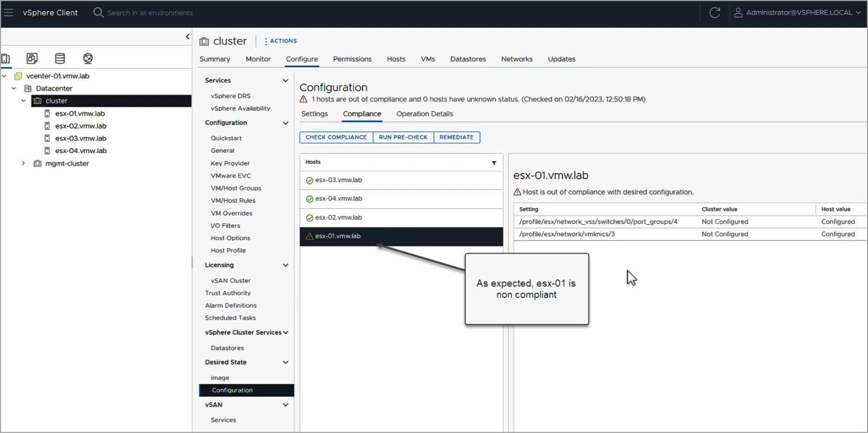The height and width of the screenshot is (433, 868).
Task: Open the Storage inventory view icon
Action: [60, 58]
